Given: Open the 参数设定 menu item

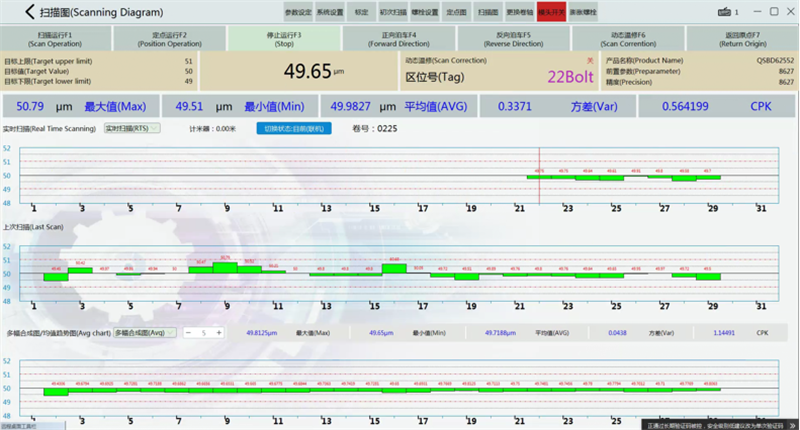Looking at the screenshot, I should coord(298,12).
